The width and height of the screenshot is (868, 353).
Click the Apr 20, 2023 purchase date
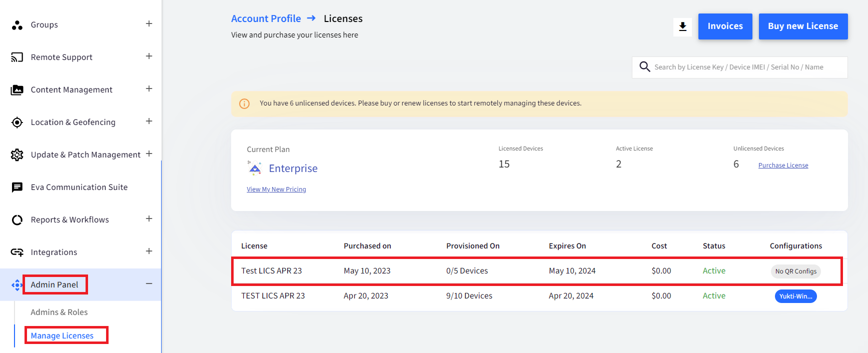366,296
